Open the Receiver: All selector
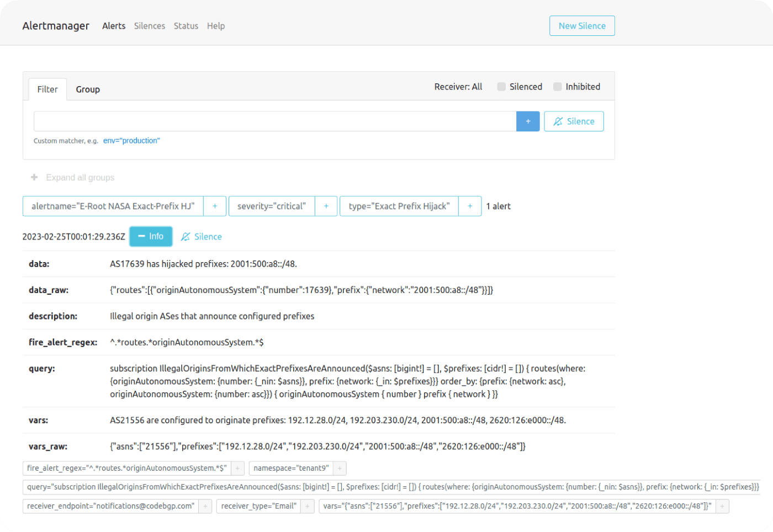This screenshot has width=773, height=532. [x=458, y=87]
